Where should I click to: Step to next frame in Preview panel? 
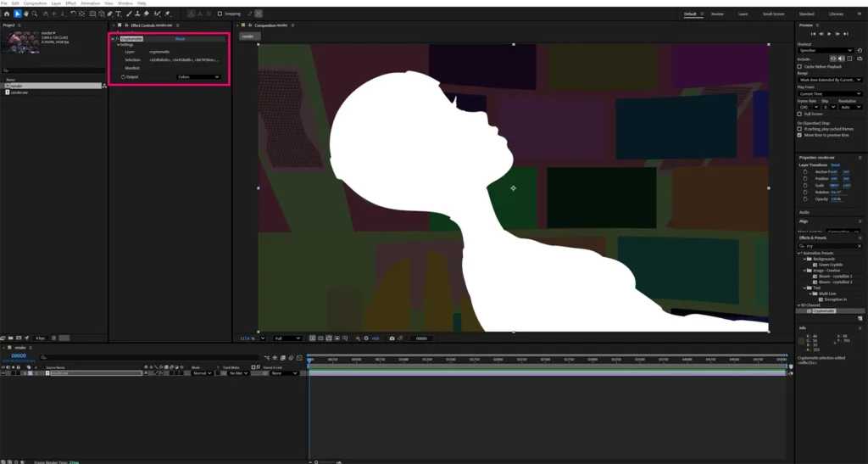click(837, 34)
